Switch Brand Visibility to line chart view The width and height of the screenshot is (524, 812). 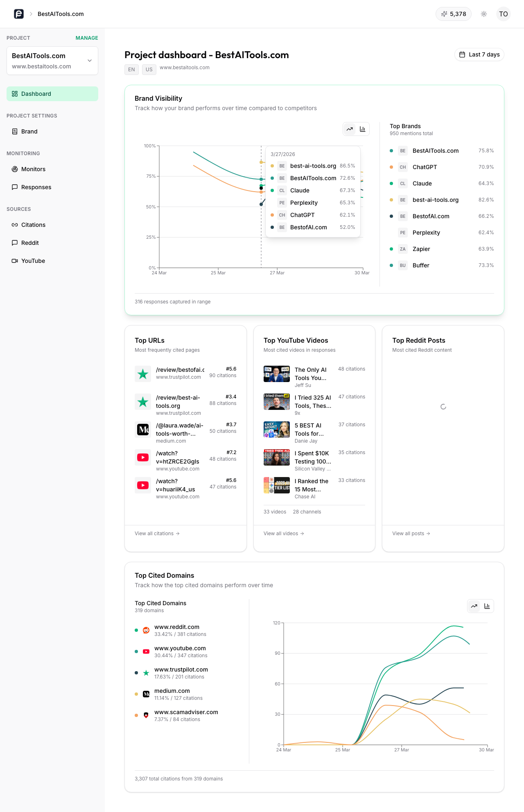tap(350, 129)
